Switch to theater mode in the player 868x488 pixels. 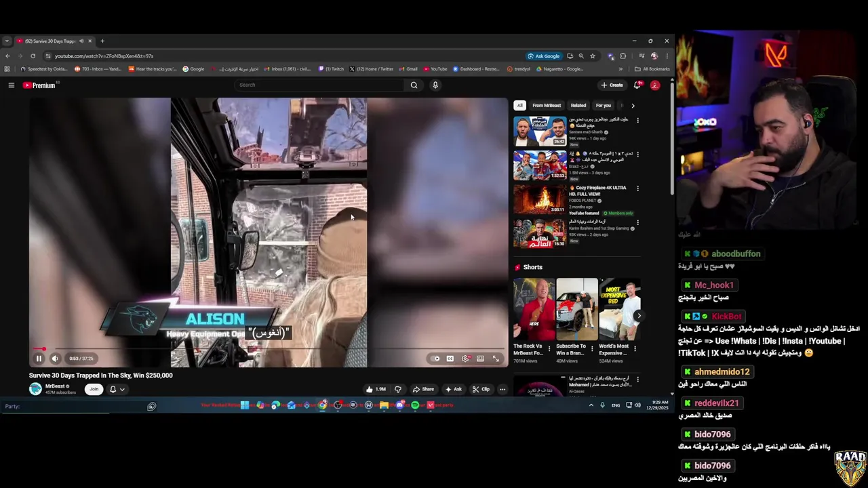tap(480, 359)
